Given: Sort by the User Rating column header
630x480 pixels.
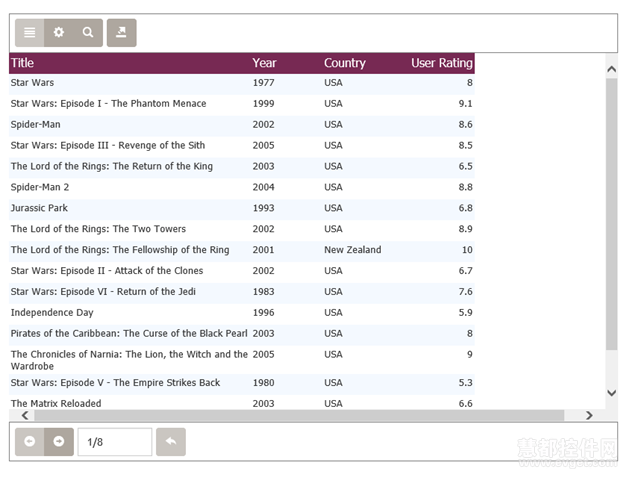Looking at the screenshot, I should click(442, 63).
